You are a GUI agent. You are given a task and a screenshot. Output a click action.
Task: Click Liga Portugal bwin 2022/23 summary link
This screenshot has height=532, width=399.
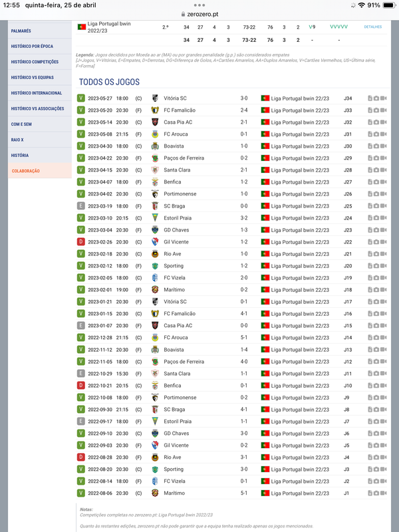[109, 27]
